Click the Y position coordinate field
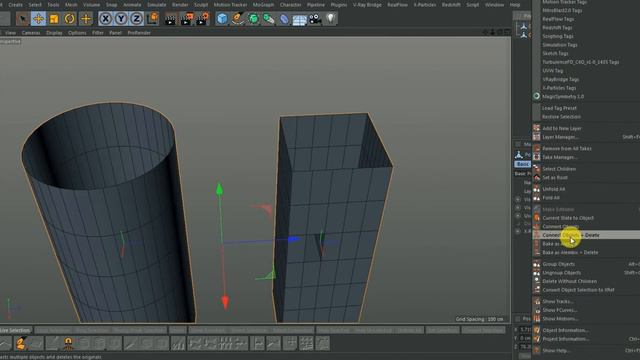640x360 pixels. 524,338
